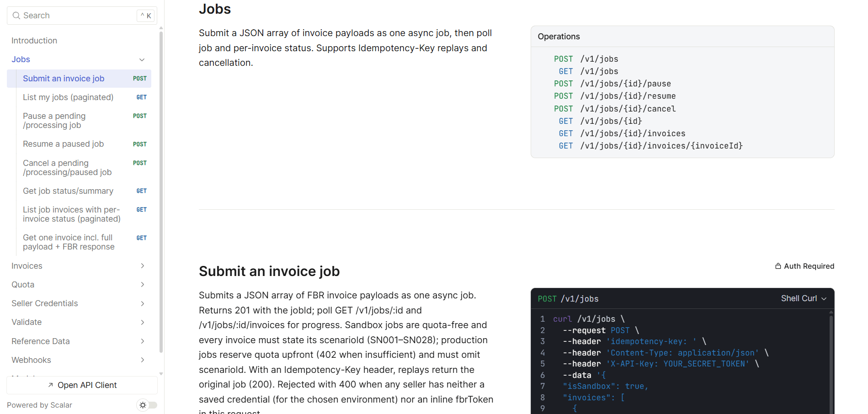Click the Open API Client button
This screenshot has height=414, width=868.
[x=82, y=385]
